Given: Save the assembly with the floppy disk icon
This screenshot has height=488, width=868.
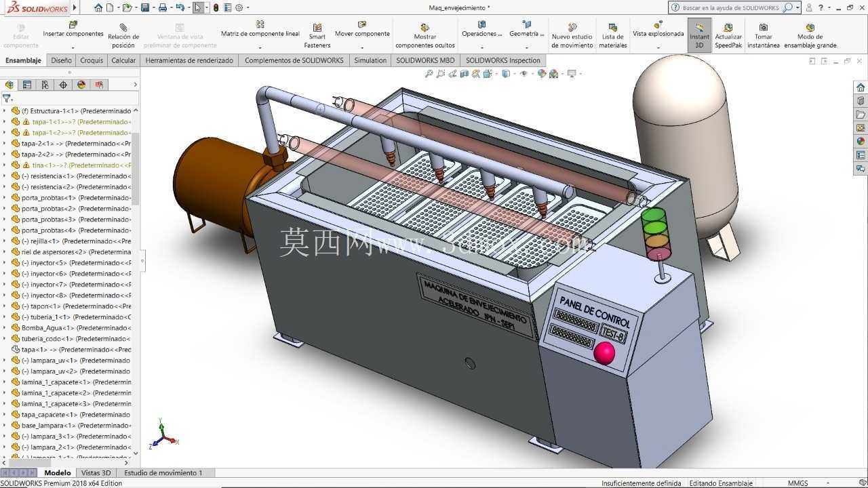Looking at the screenshot, I should point(144,7).
